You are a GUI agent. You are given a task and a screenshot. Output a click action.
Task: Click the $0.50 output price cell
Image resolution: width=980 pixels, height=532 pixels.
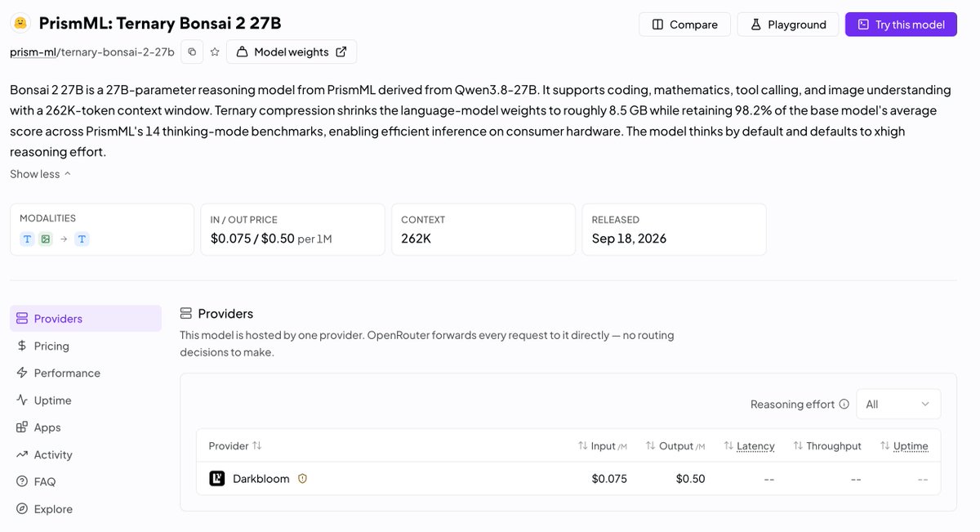tap(690, 479)
